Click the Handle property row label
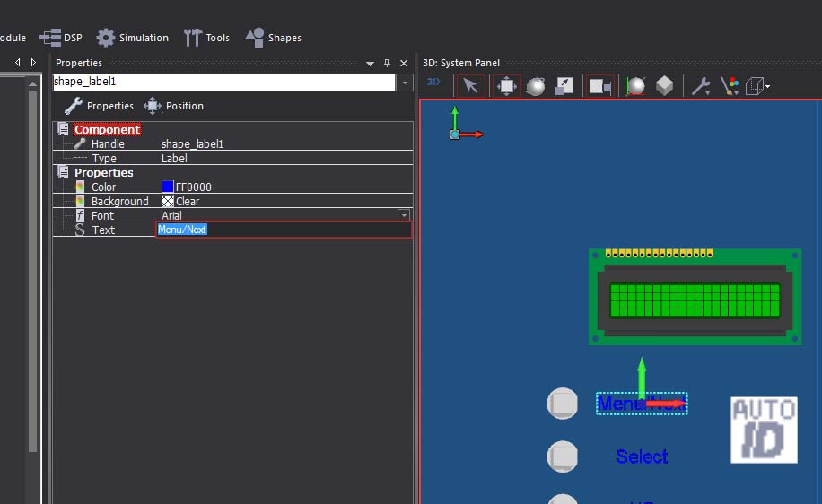822x504 pixels. pyautogui.click(x=108, y=144)
